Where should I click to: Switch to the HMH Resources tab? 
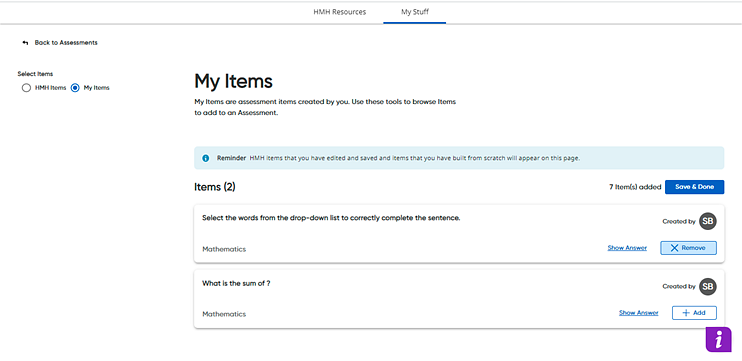coord(340,12)
